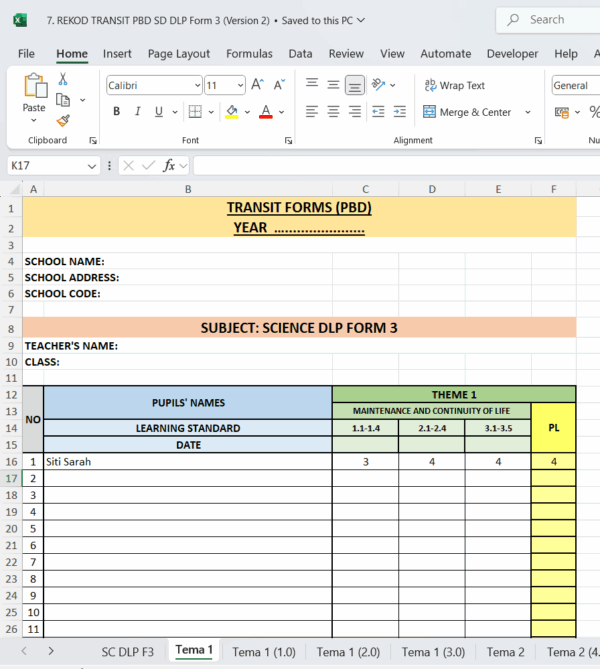
Task: Open the Merge & Center dropdown arrow
Action: tap(528, 112)
